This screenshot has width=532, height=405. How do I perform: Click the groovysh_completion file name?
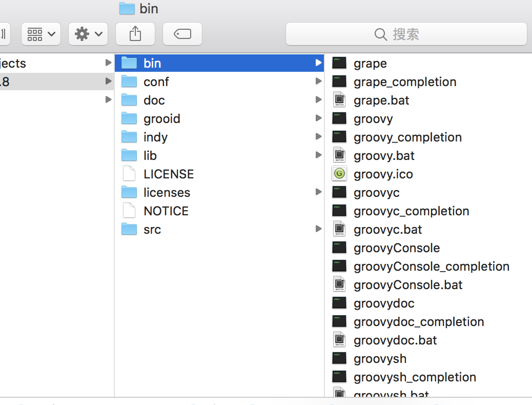pyautogui.click(x=415, y=377)
